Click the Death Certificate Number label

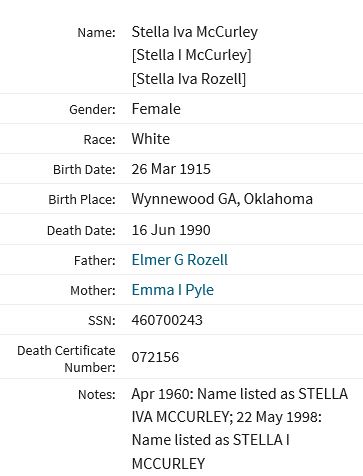coord(66,359)
